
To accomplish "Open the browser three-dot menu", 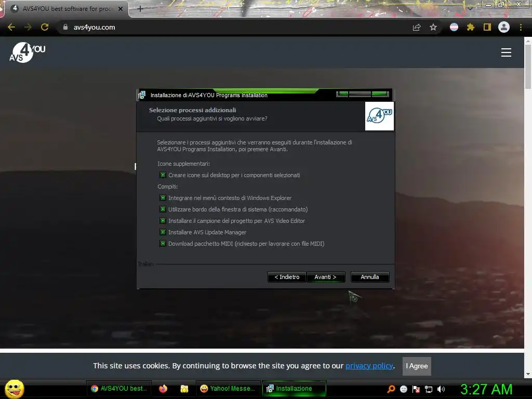I will click(521, 27).
